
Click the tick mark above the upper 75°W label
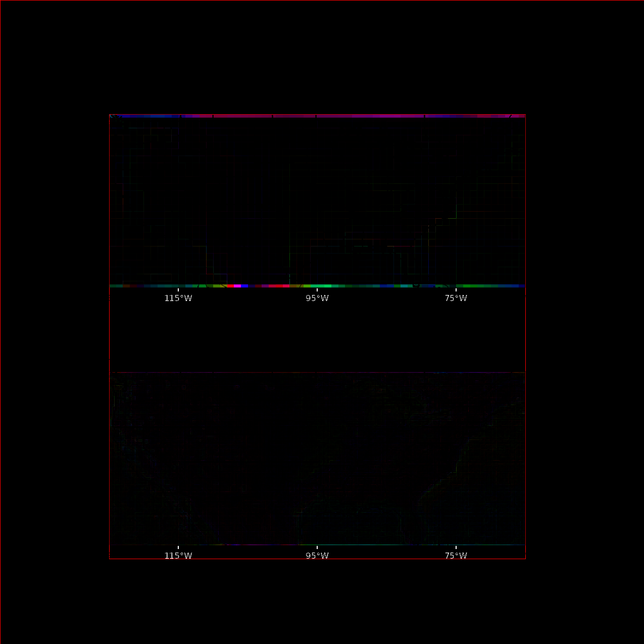(456, 290)
